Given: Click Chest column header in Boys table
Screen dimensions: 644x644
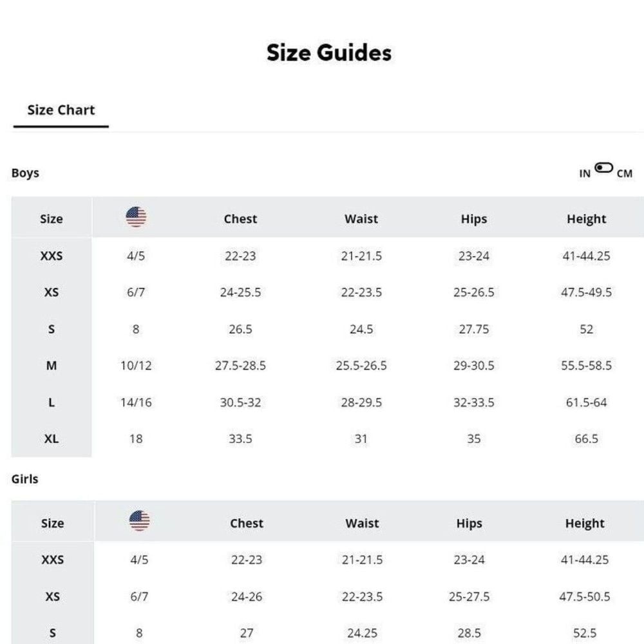Looking at the screenshot, I should click(x=240, y=219).
